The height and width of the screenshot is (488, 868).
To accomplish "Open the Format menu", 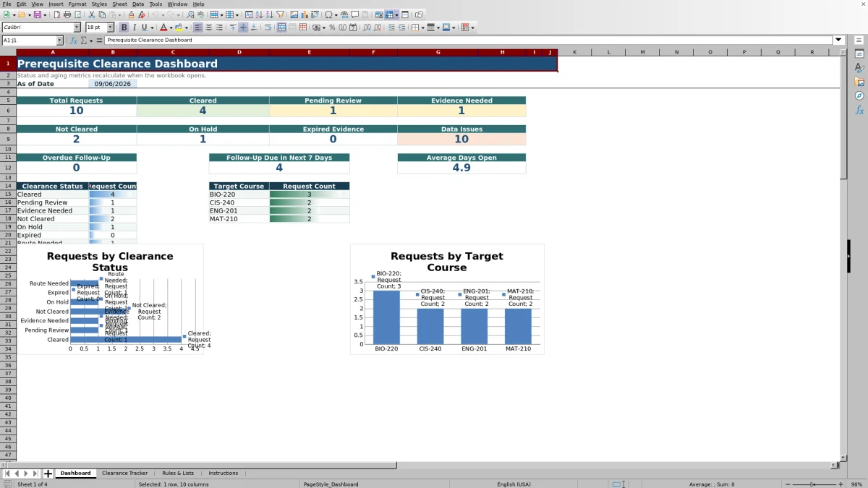I will click(x=77, y=4).
